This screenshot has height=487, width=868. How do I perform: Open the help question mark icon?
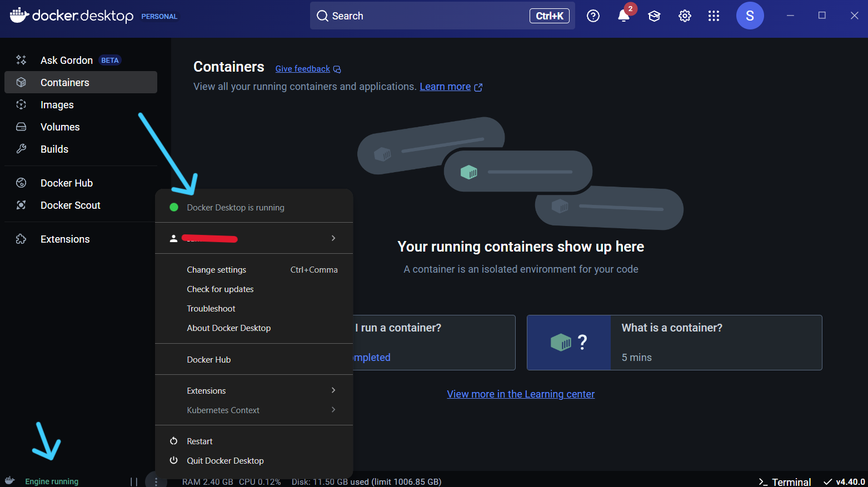pos(593,16)
